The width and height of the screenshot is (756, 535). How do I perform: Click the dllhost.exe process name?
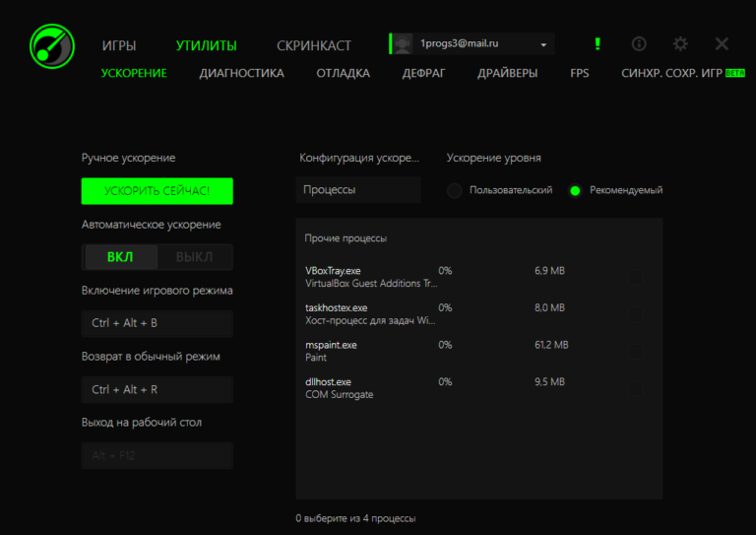(328, 381)
